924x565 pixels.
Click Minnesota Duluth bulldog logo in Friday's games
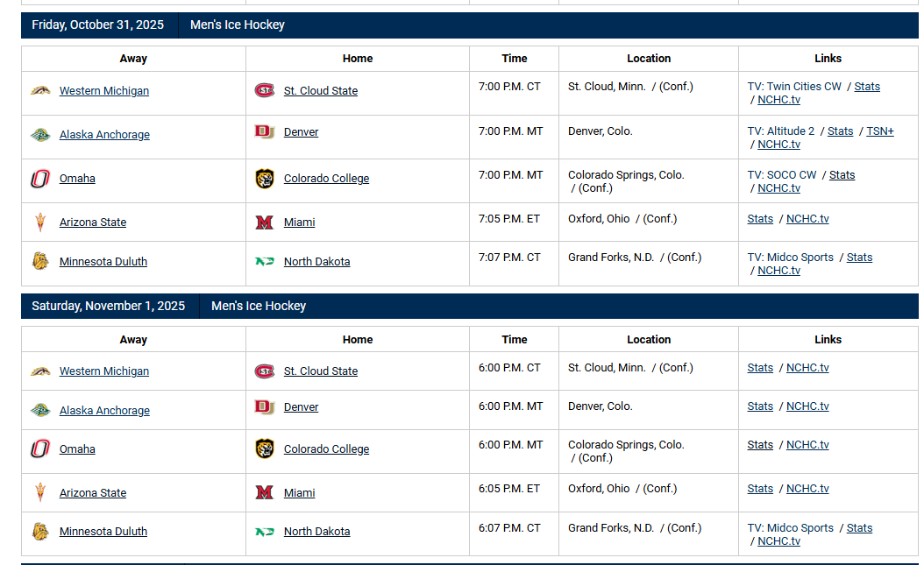[x=40, y=261]
